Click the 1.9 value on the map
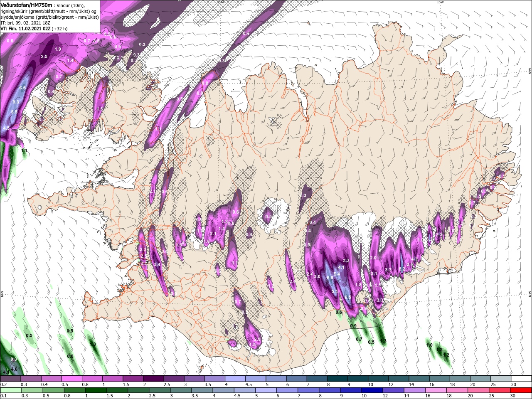The height and width of the screenshot is (399, 532). [x=58, y=49]
